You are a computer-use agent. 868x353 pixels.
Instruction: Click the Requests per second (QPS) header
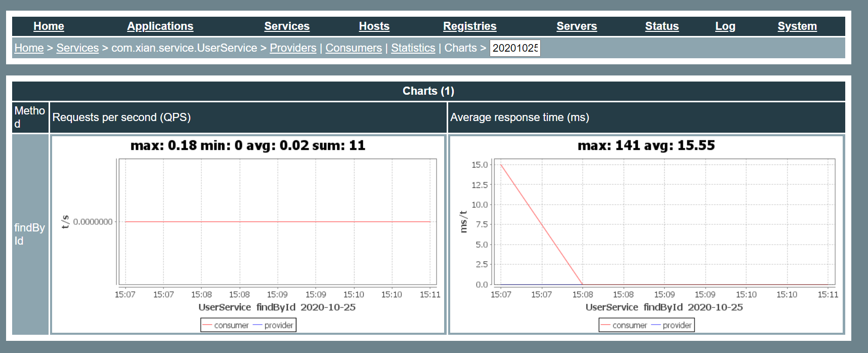pyautogui.click(x=248, y=117)
